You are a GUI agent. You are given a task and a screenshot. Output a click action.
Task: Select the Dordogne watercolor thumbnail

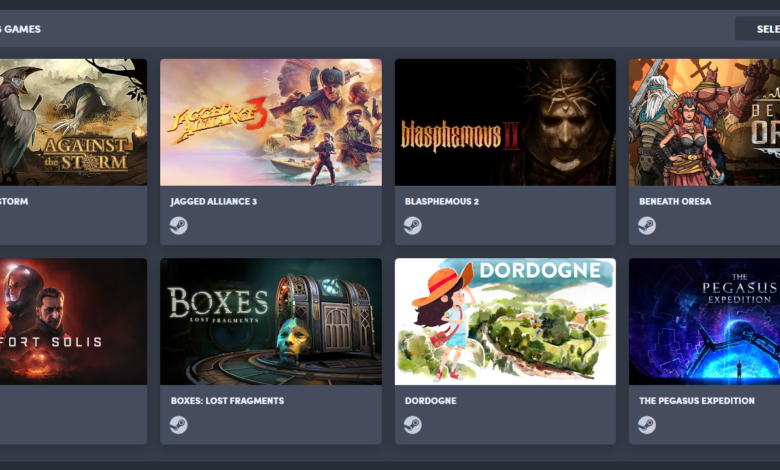coord(505,321)
